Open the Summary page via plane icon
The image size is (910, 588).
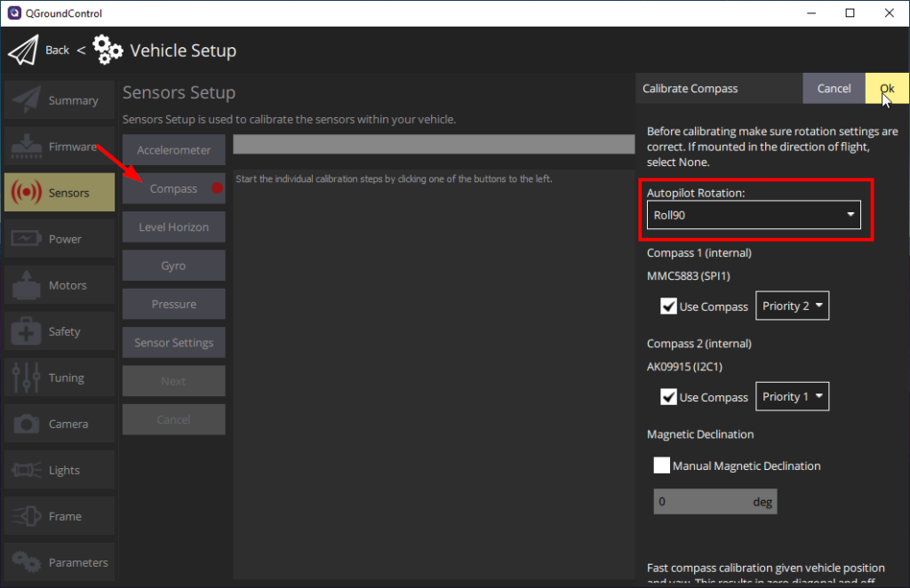pos(26,100)
